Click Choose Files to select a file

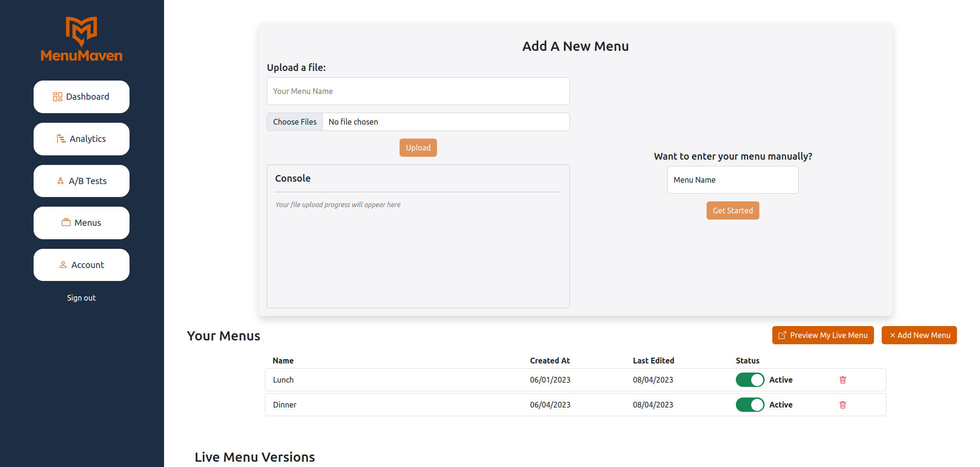coord(295,122)
